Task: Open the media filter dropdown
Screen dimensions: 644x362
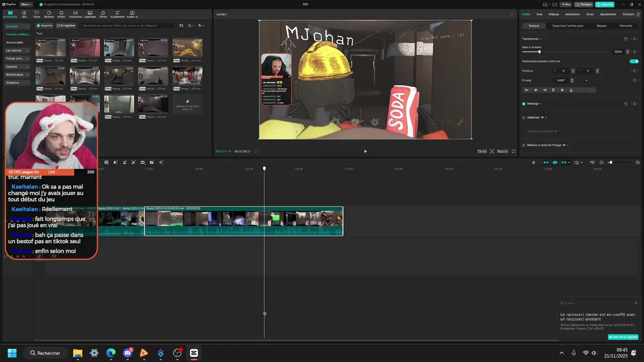Action: click(x=201, y=26)
